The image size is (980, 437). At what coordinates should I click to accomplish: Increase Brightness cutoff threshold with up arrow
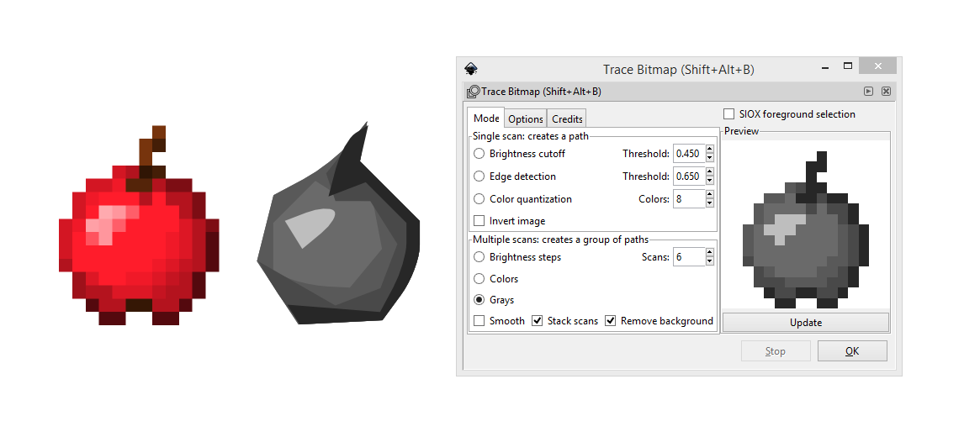coord(709,150)
